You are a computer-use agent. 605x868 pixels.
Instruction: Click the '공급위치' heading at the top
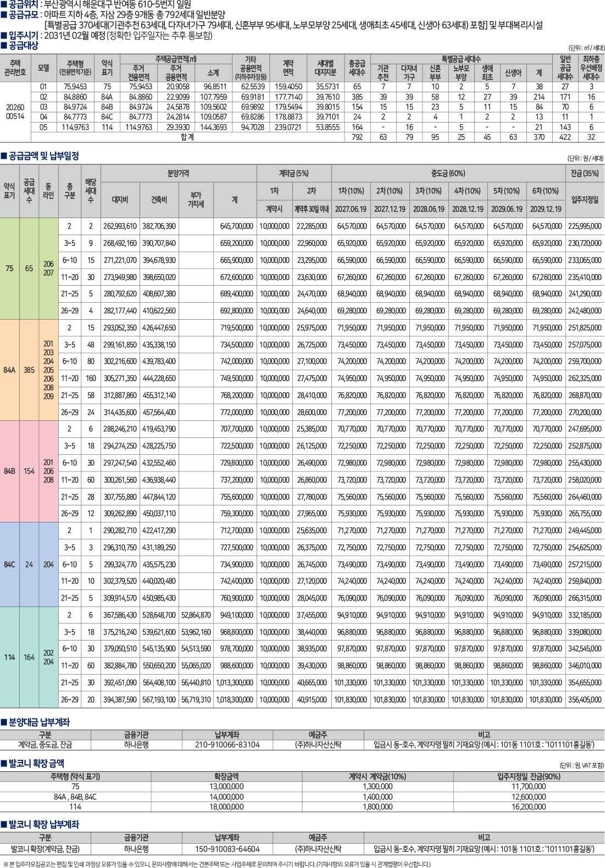pyautogui.click(x=24, y=4)
